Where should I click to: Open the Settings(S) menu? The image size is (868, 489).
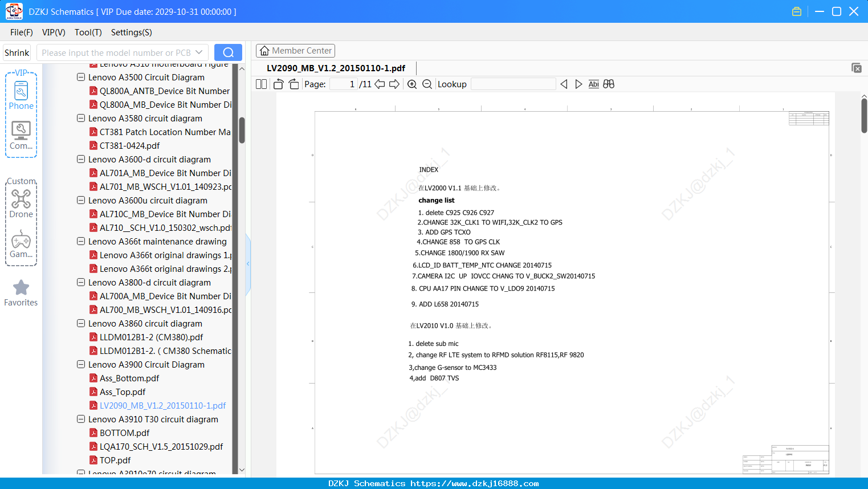132,32
